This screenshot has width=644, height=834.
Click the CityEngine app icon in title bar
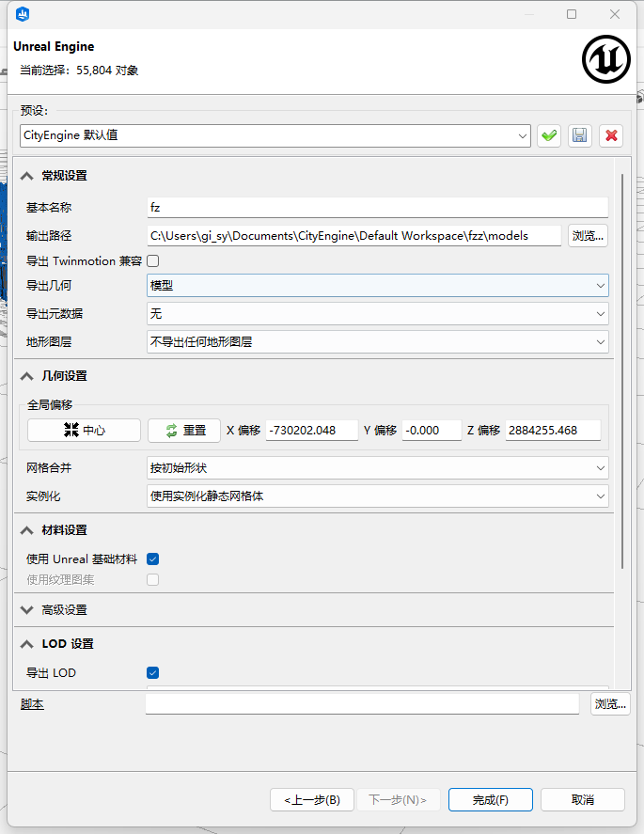23,14
